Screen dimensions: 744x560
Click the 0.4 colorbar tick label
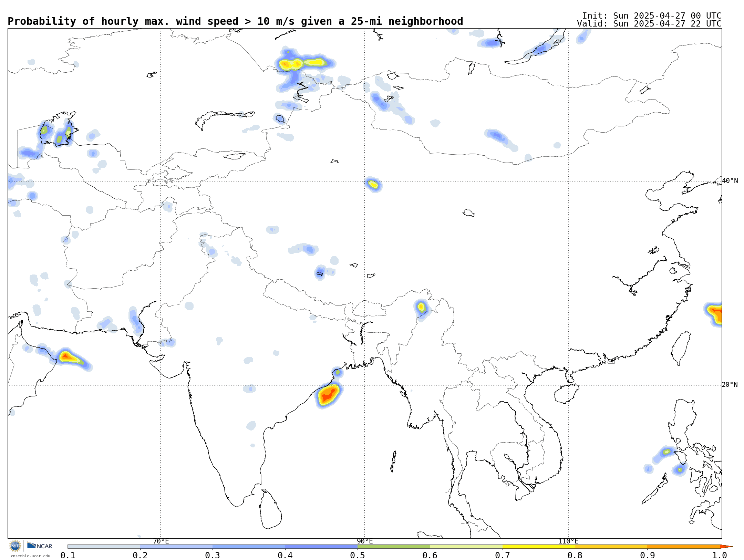285,555
